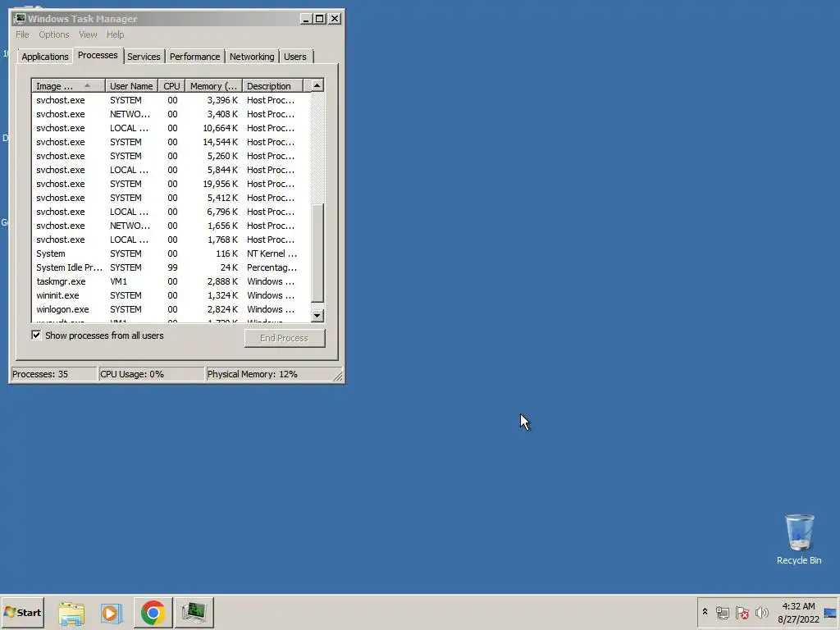Click the process list scrollbar thumb
This screenshot has height=630, width=840.
(x=317, y=253)
